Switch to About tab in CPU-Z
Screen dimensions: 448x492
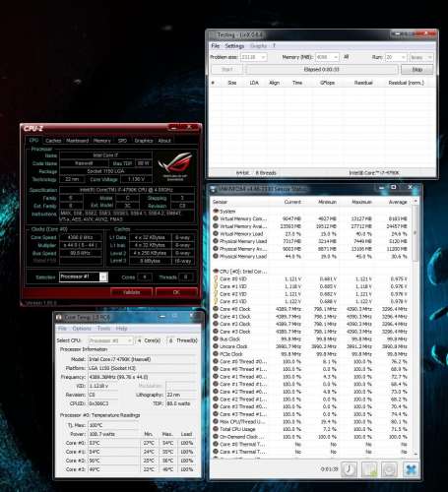point(164,141)
